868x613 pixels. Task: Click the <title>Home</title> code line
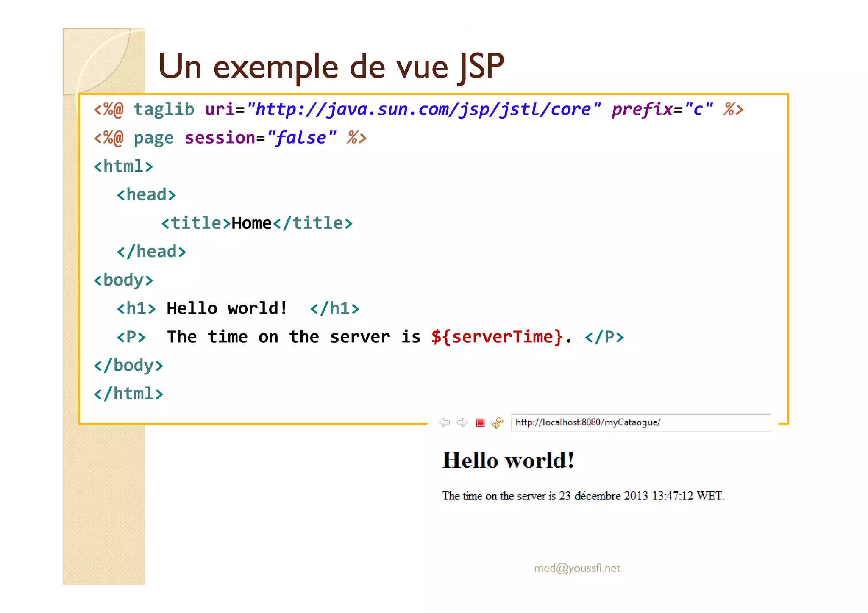coord(257,223)
